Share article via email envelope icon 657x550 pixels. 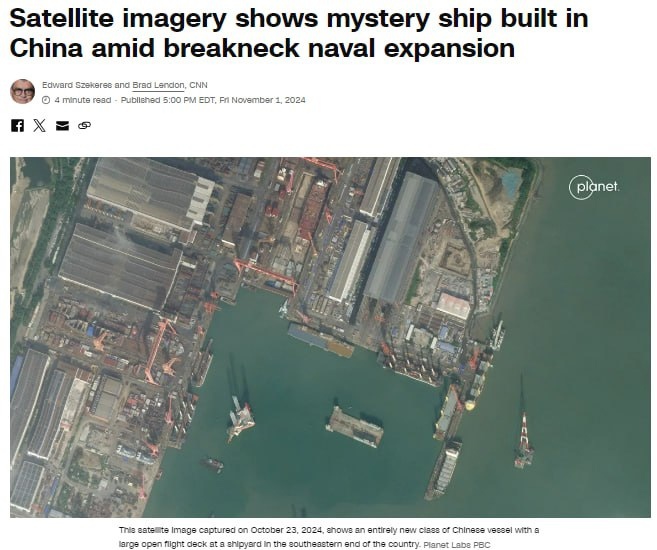62,126
